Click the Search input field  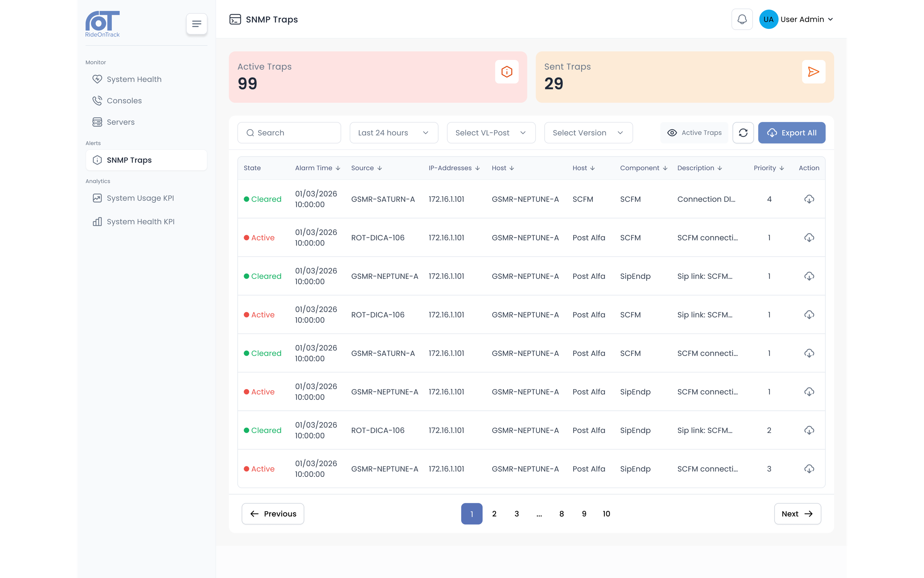click(289, 133)
